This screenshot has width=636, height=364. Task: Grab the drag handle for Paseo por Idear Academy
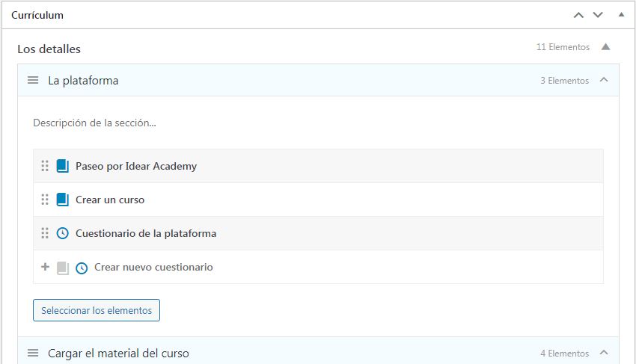[45, 166]
